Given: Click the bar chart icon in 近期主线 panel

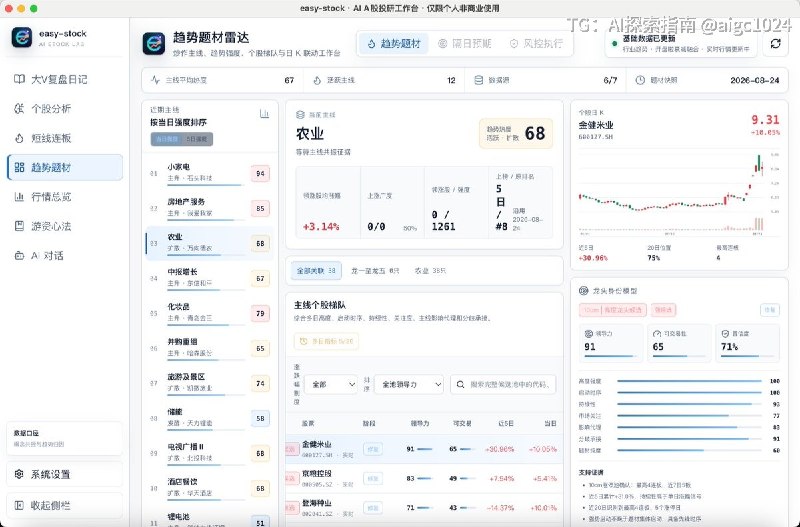Looking at the screenshot, I should click(x=264, y=113).
